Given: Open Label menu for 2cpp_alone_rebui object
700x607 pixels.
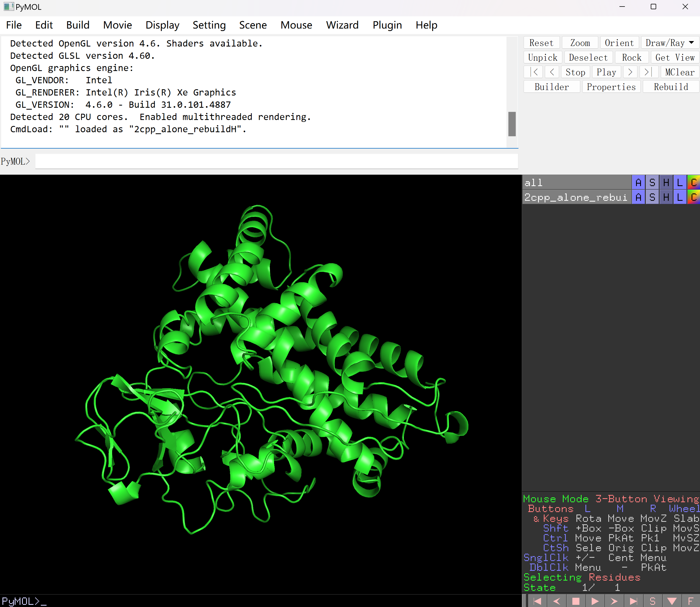Looking at the screenshot, I should 680,197.
